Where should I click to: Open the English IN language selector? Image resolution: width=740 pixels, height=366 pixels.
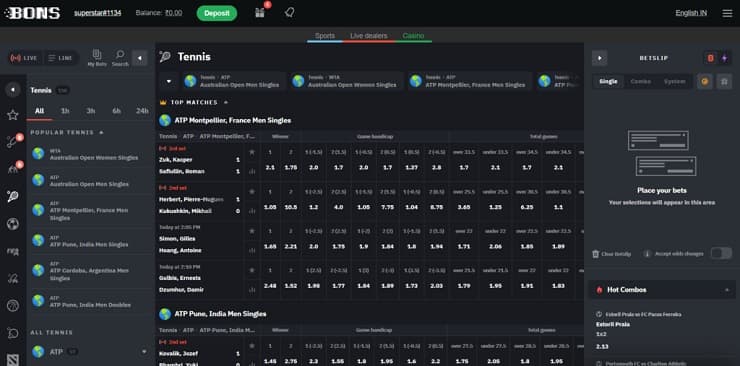click(691, 13)
